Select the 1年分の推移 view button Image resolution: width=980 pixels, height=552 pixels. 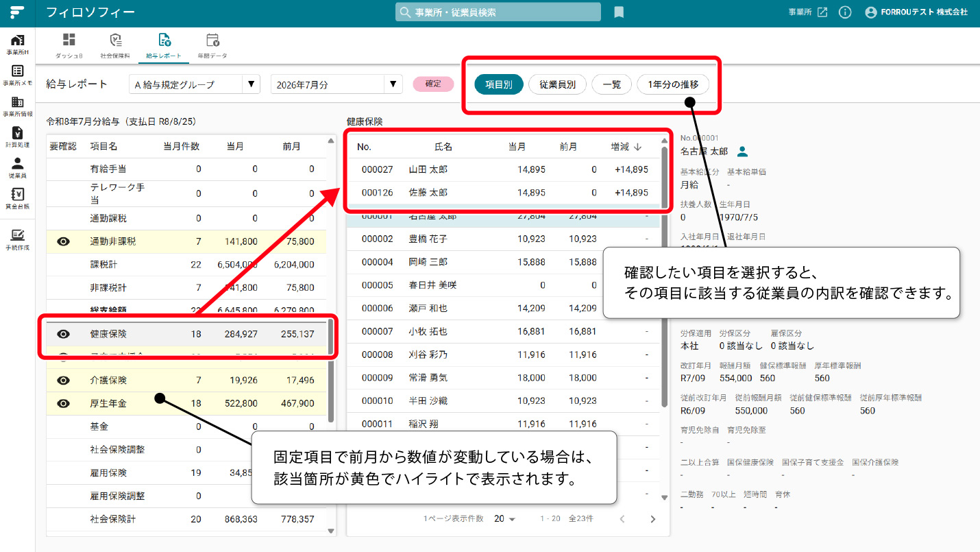[673, 84]
